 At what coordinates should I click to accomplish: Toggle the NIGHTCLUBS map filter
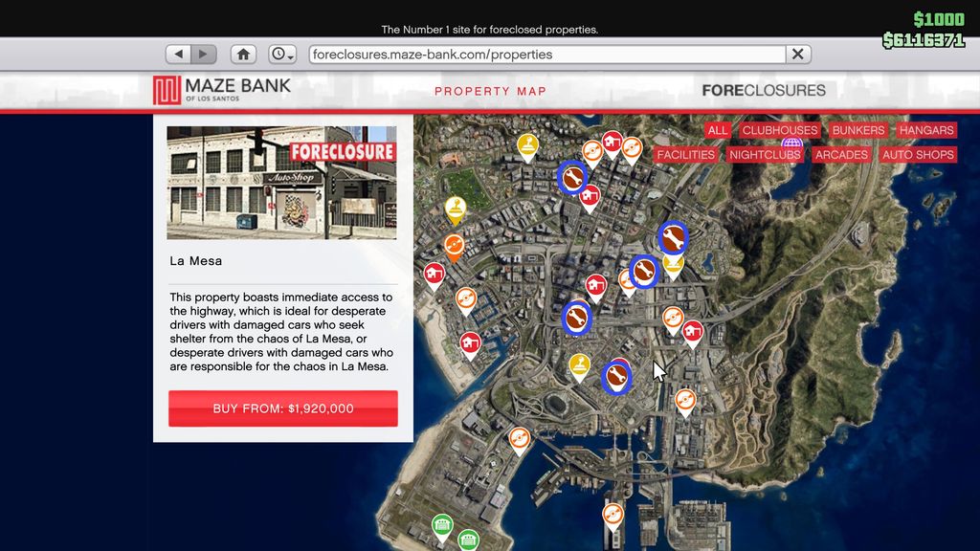[765, 154]
